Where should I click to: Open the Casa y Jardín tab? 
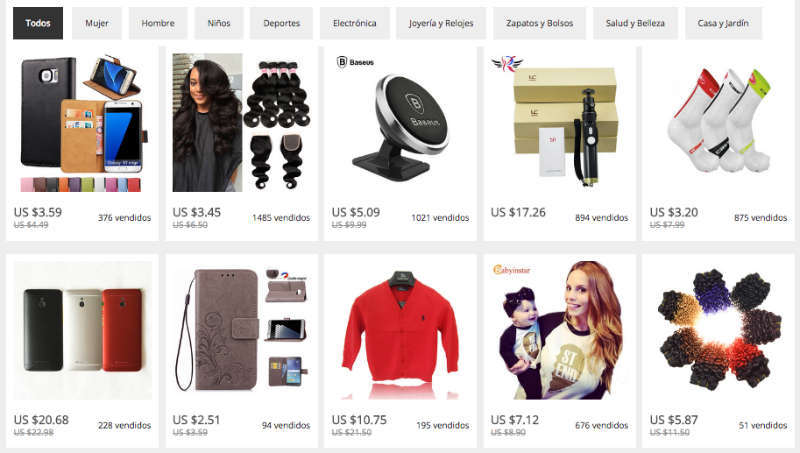[723, 23]
